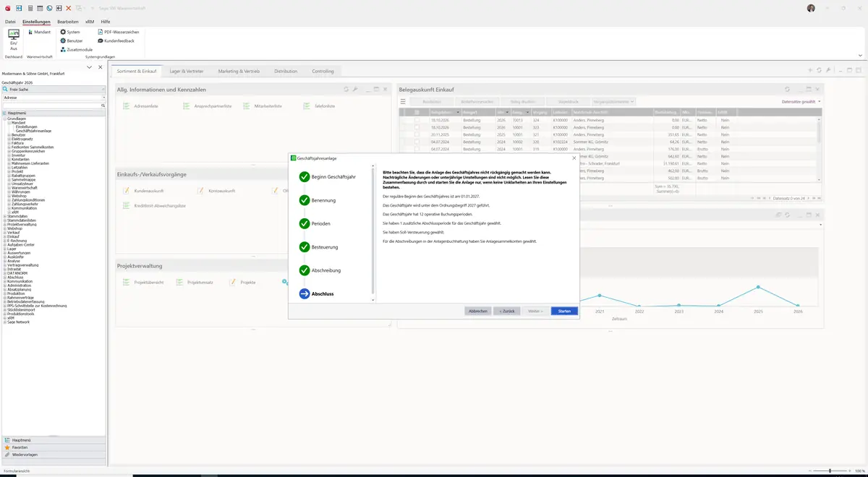Close the Geschäftsjahresanlage dialog
Viewport: 868px width, 477px height.
(574, 158)
